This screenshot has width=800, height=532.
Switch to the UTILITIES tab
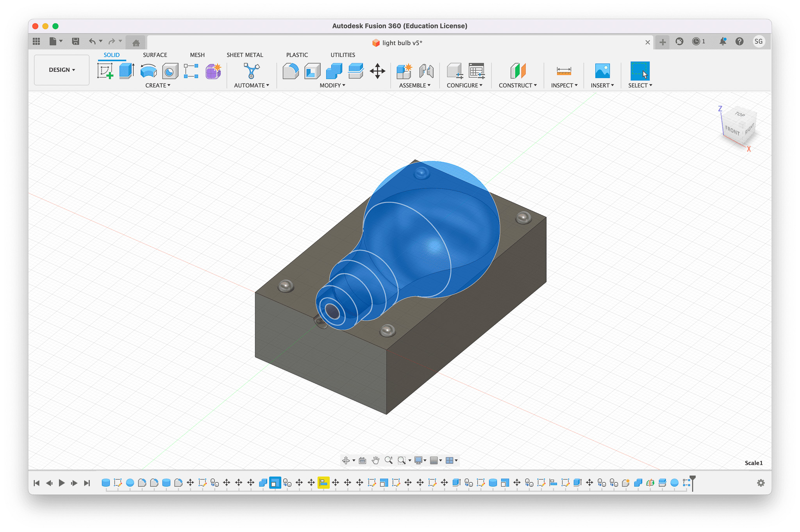343,55
